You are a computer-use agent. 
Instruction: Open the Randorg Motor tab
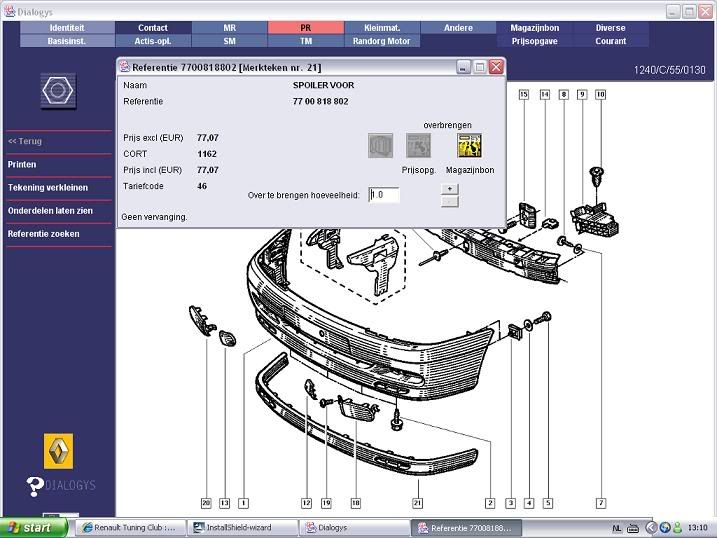pyautogui.click(x=382, y=41)
